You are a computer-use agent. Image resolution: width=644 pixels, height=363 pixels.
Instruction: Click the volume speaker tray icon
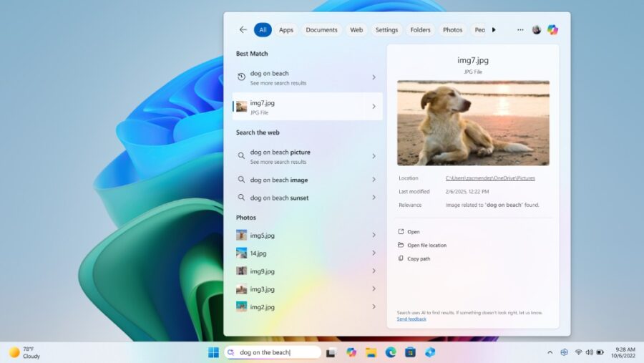pos(590,352)
